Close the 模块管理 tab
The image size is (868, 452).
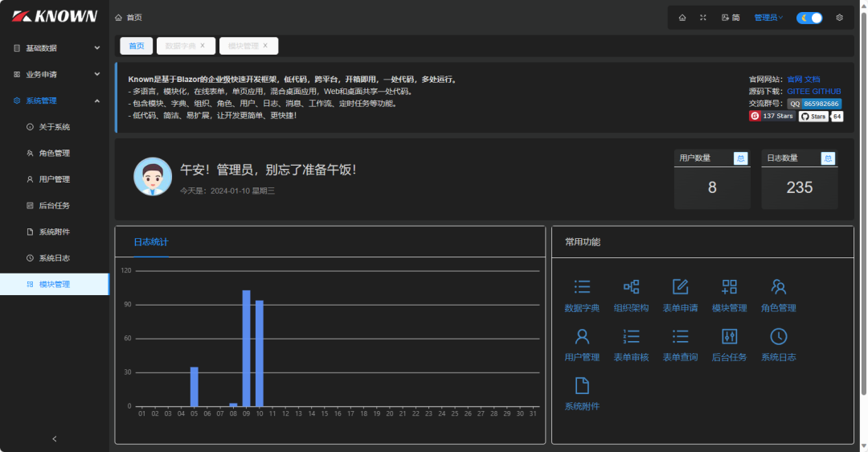(x=265, y=46)
